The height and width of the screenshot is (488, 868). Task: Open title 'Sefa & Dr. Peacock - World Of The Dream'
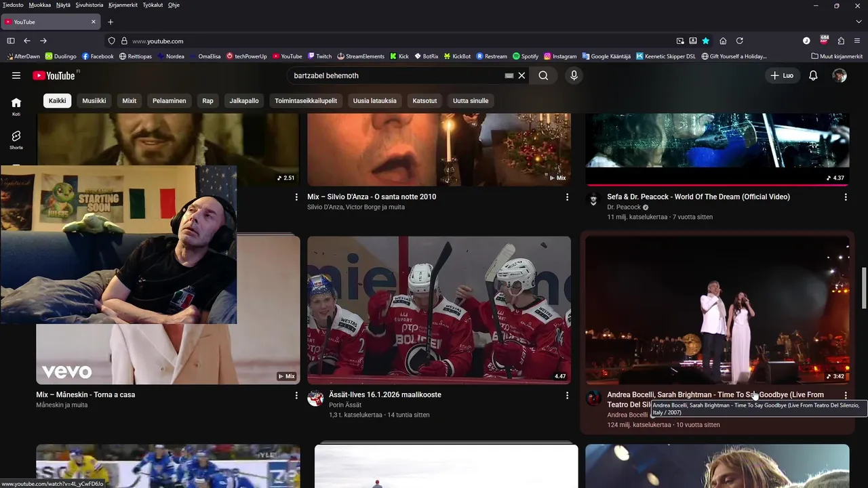click(x=698, y=197)
